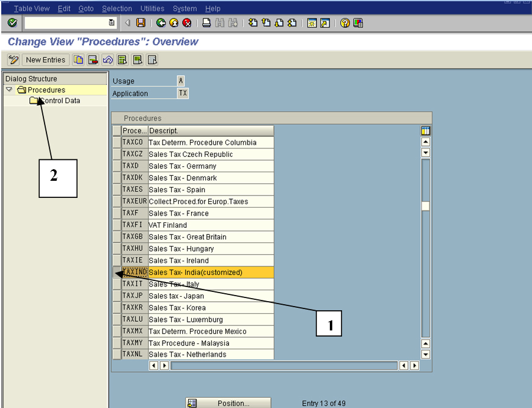Click the green Back arrow icon
The image size is (532, 408).
tap(161, 23)
